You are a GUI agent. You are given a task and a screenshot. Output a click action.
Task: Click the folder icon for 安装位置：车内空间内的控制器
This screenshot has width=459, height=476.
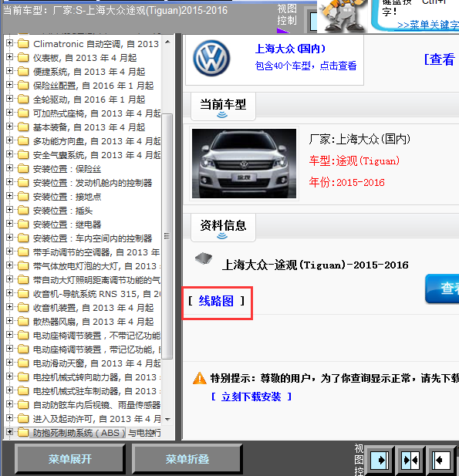(x=23, y=238)
